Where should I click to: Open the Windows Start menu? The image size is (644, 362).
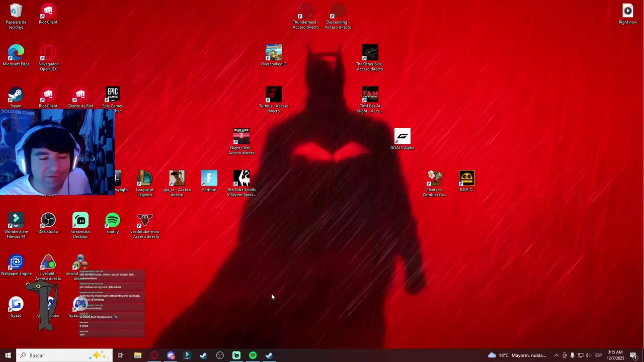(8, 355)
